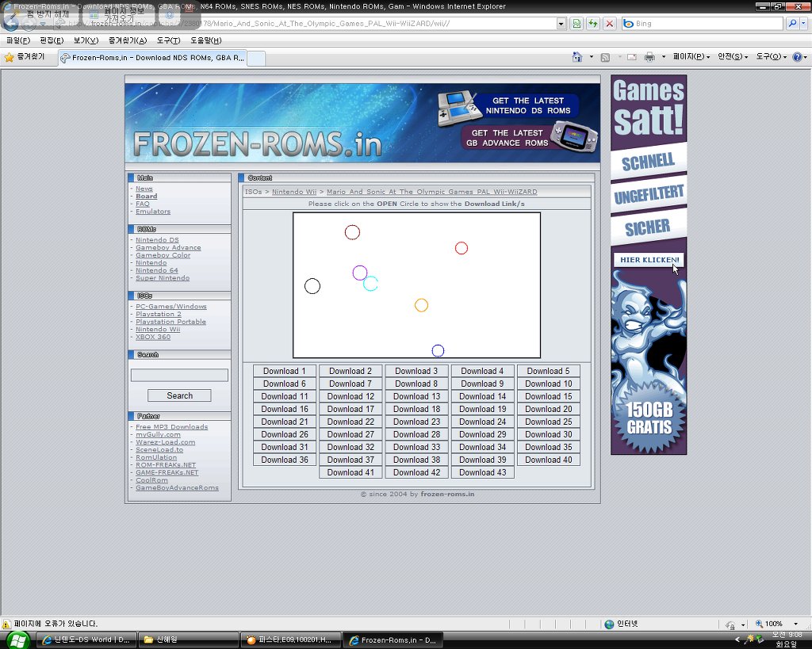Click the Read Mail envelope icon
Viewport: 812px width, 649px height.
click(632, 57)
